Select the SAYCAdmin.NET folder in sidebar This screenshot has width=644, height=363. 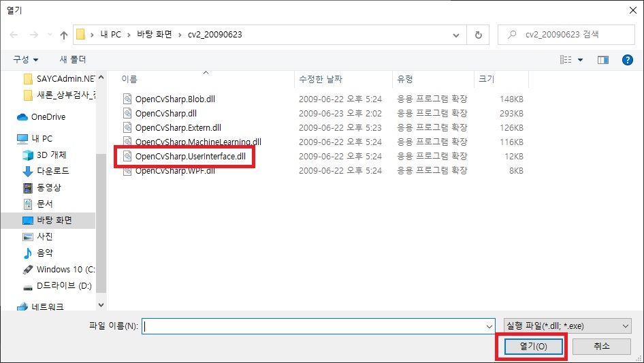(x=59, y=78)
